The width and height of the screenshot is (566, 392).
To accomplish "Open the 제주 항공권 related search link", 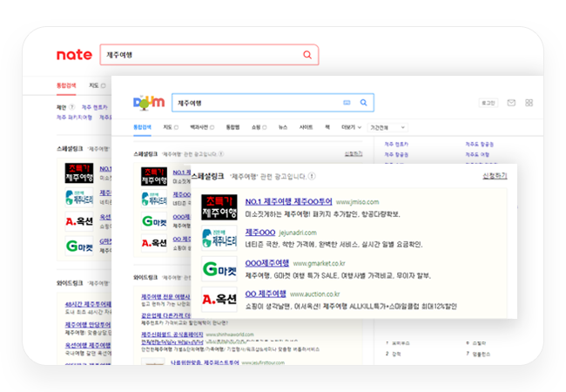I will pyautogui.click(x=396, y=154).
